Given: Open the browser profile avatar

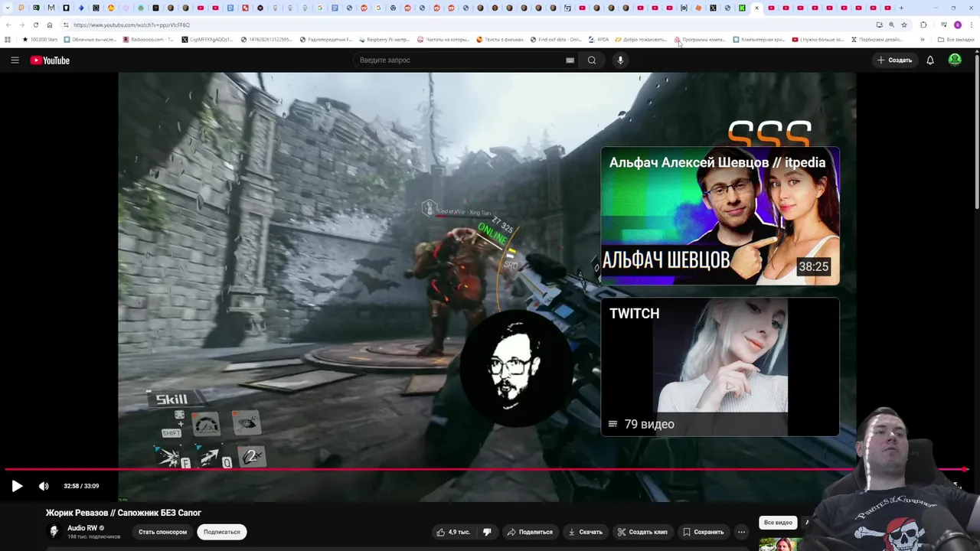Looking at the screenshot, I should point(957,24).
